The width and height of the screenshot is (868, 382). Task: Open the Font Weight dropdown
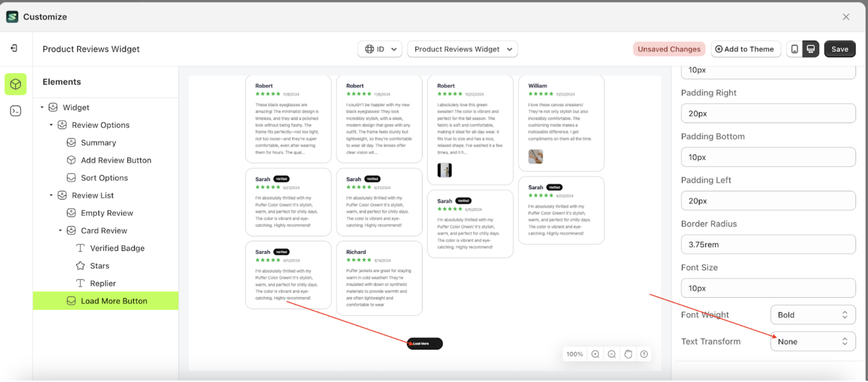pos(812,314)
